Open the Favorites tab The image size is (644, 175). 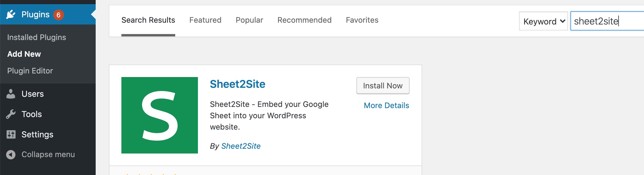click(362, 20)
